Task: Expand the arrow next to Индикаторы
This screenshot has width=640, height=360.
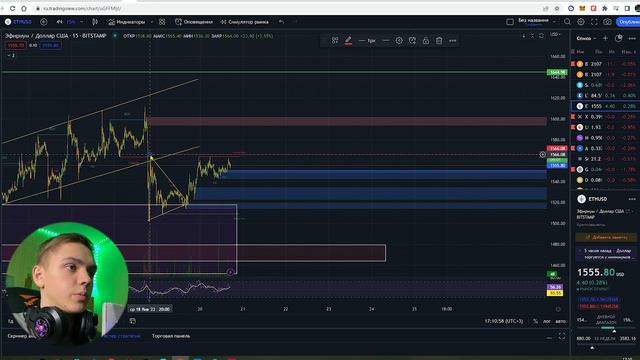Action: point(152,22)
